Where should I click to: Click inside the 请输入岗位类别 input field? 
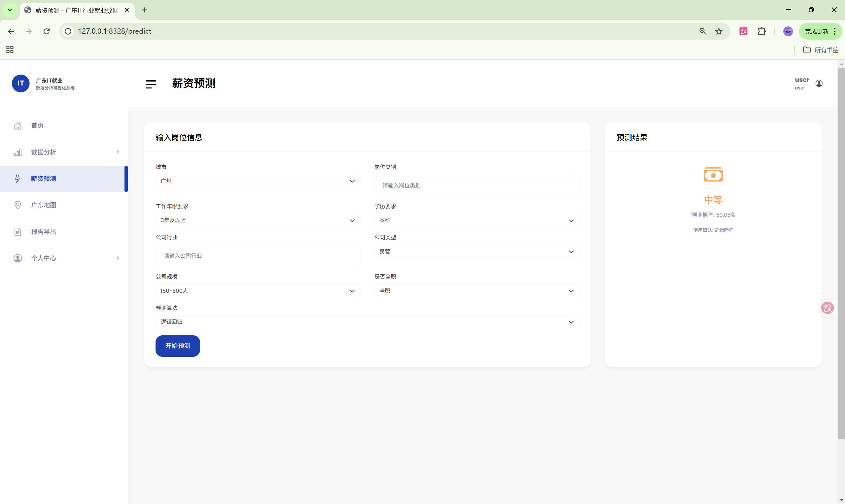coord(477,185)
